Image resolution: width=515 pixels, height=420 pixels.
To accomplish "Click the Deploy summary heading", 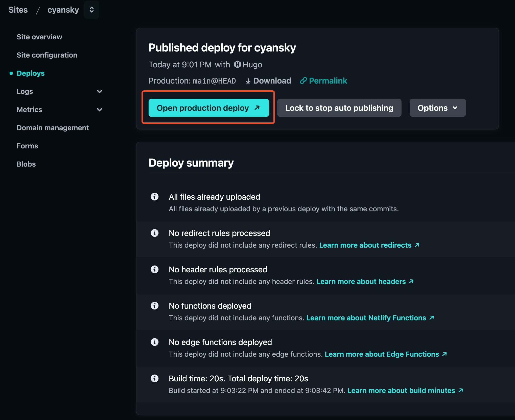I will 191,163.
